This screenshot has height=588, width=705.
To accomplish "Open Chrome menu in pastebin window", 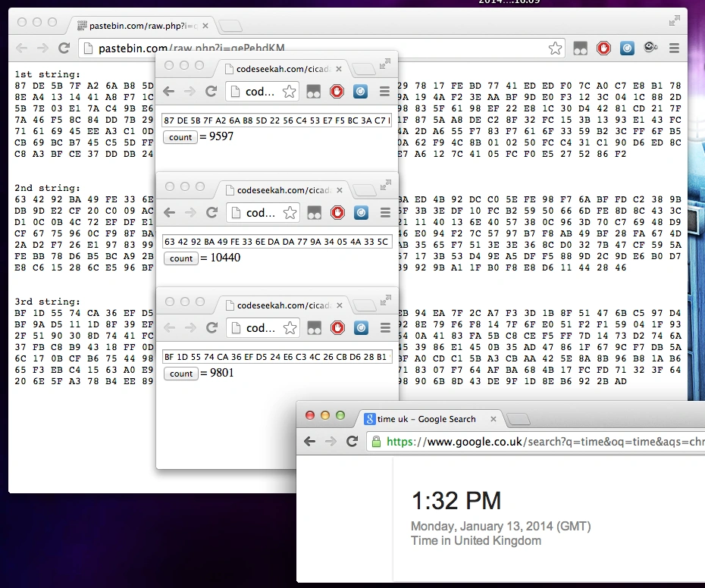I will click(674, 48).
